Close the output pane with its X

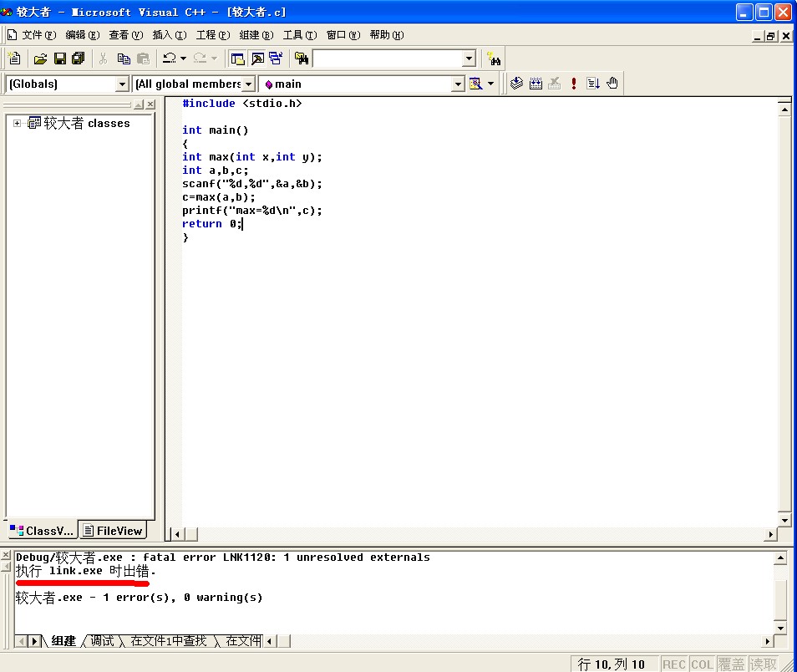(6, 554)
